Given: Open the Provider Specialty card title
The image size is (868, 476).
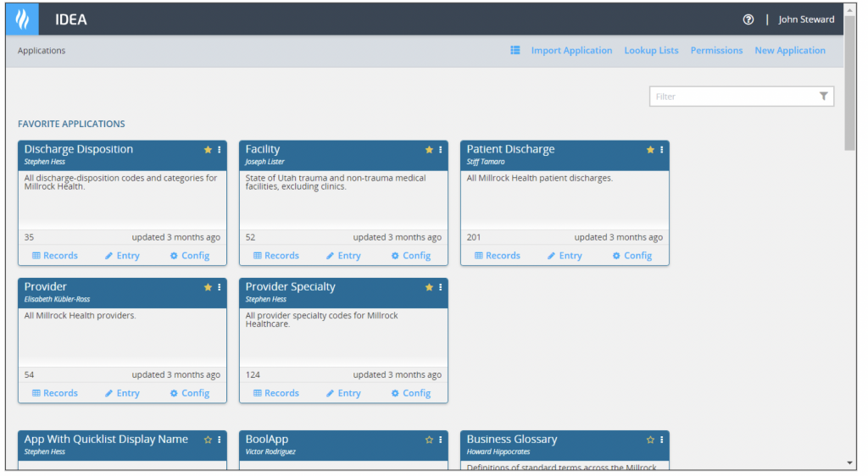Looking at the screenshot, I should (290, 287).
